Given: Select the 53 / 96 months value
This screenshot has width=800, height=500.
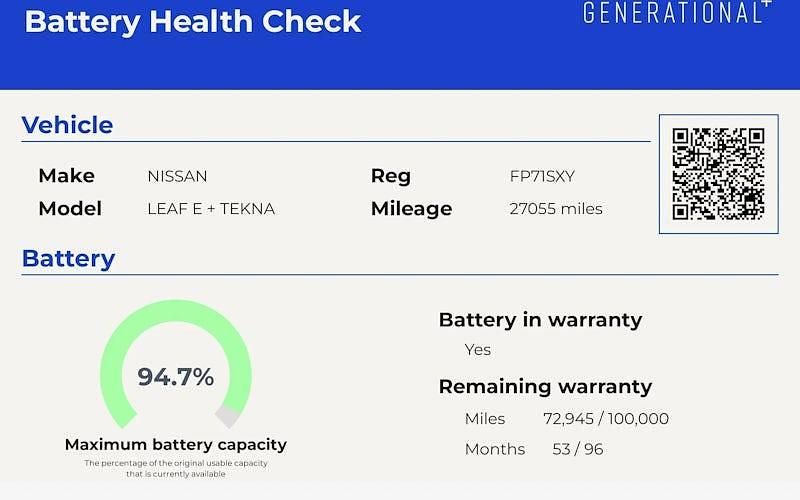Looking at the screenshot, I should click(x=578, y=449).
